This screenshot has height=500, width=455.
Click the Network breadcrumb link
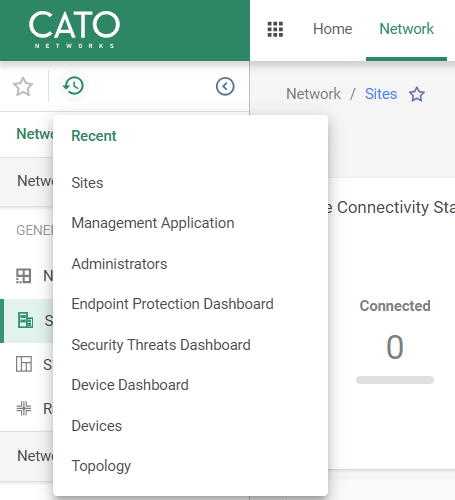pyautogui.click(x=313, y=94)
